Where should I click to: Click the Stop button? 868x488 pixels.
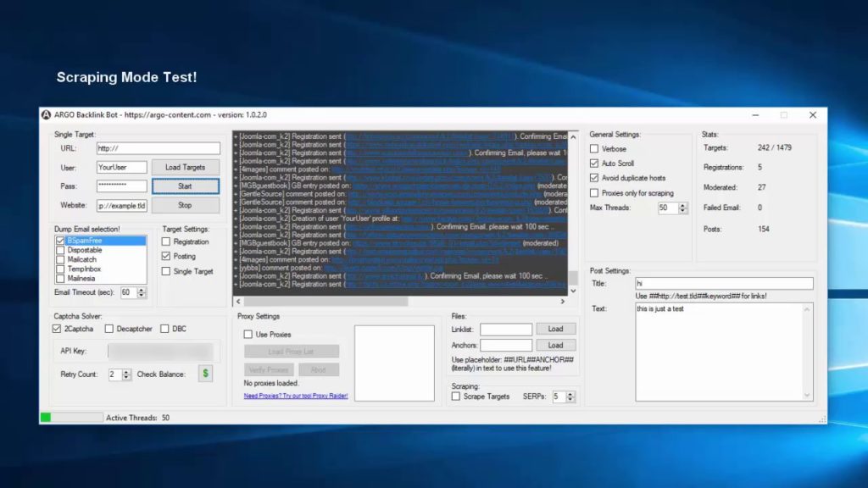[185, 205]
